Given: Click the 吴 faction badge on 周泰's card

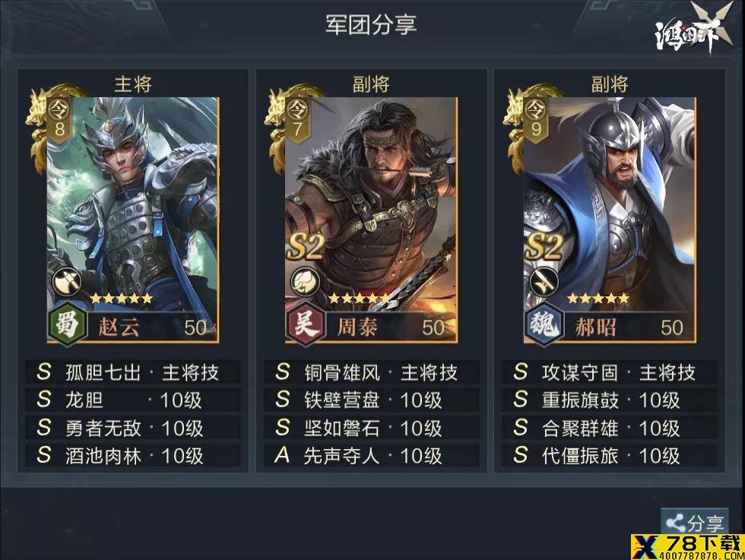Looking at the screenshot, I should click(306, 324).
